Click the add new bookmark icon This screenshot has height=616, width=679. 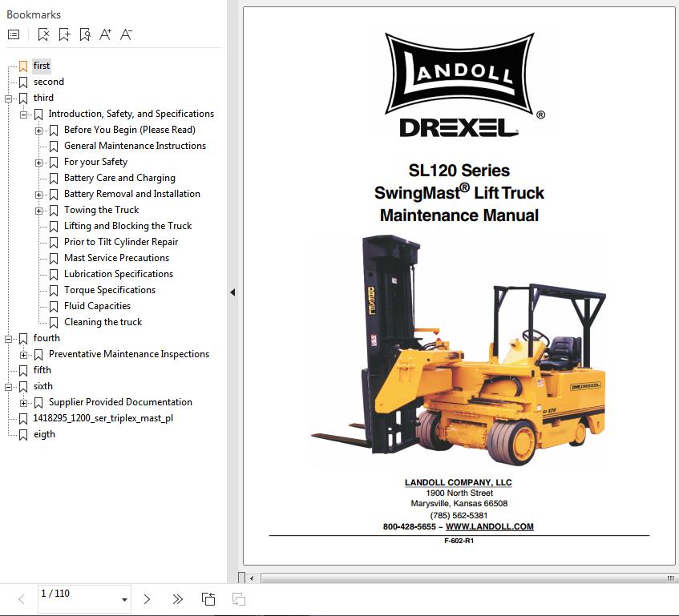(x=64, y=34)
